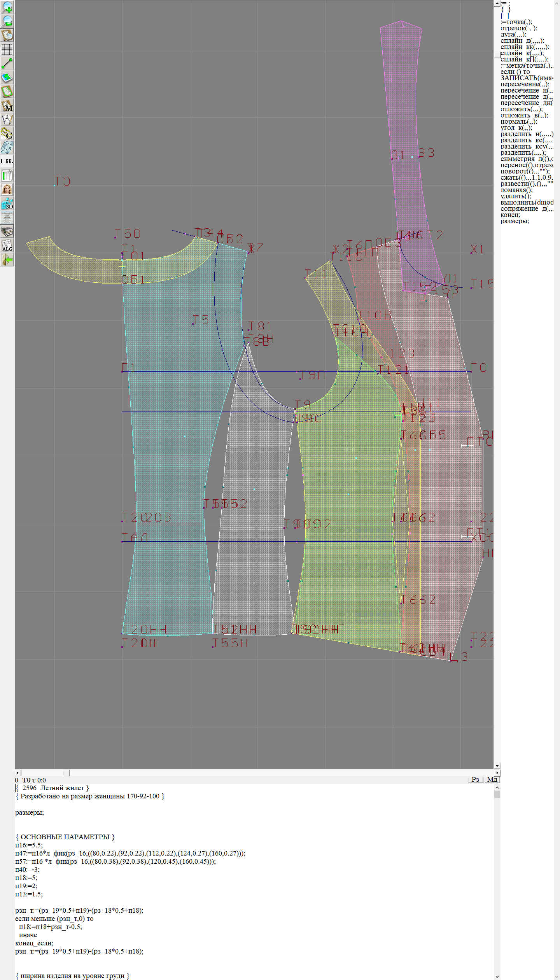Switch to the 3D view icon
The image size is (560, 980).
pyautogui.click(x=7, y=203)
